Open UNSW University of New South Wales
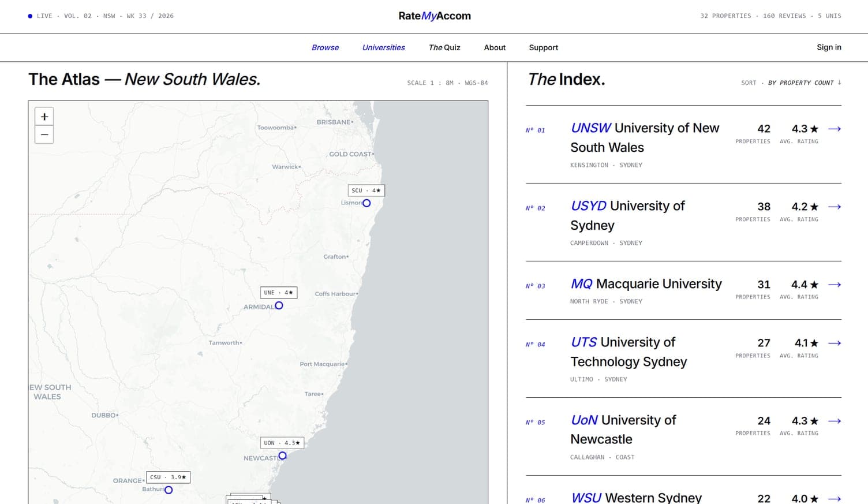The width and height of the screenshot is (868, 504). [645, 137]
